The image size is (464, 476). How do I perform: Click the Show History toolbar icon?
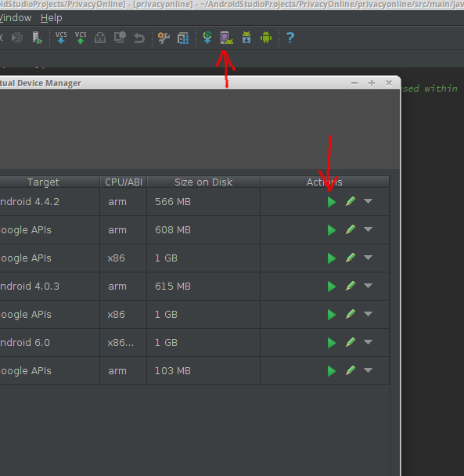click(120, 38)
